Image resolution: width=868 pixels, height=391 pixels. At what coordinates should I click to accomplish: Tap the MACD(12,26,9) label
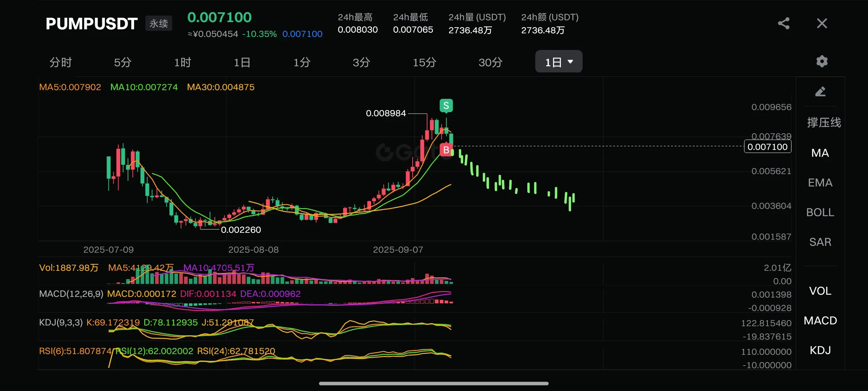71,294
